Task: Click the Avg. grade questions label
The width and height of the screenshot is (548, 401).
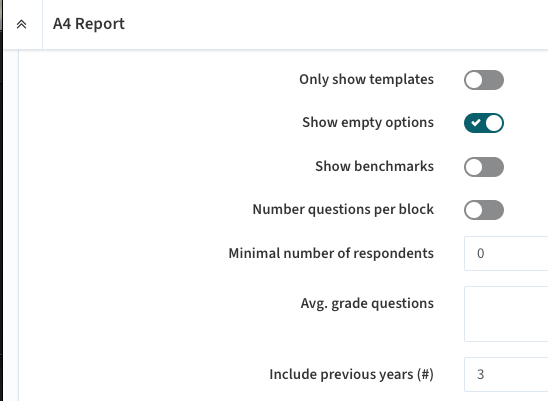Action: coord(367,303)
